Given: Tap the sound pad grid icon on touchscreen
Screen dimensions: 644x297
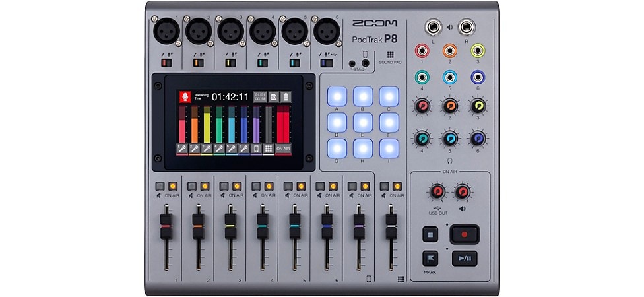Looking at the screenshot, I should (268, 148).
